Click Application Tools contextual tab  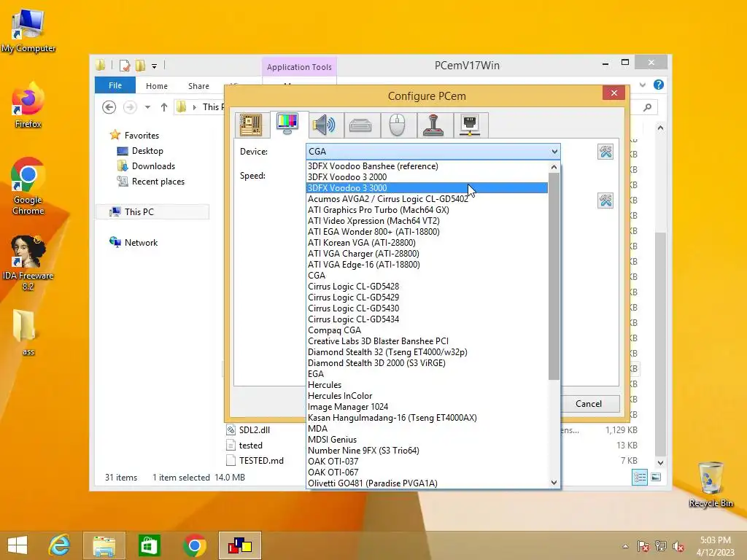[x=299, y=67]
